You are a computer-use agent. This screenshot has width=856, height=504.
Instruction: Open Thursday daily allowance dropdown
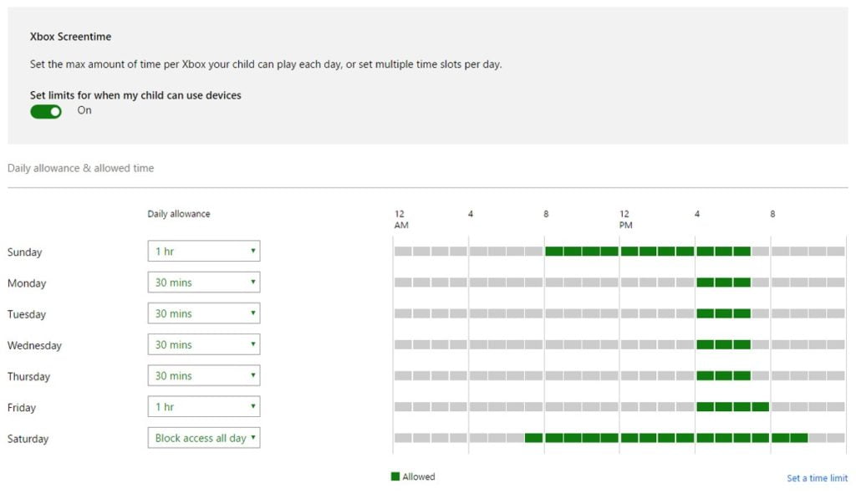click(x=204, y=375)
